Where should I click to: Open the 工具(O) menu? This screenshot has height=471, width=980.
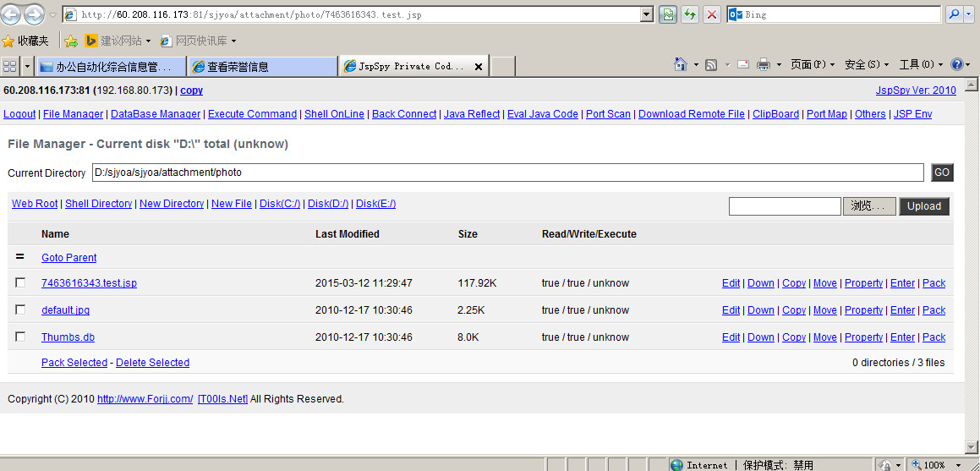tap(921, 64)
